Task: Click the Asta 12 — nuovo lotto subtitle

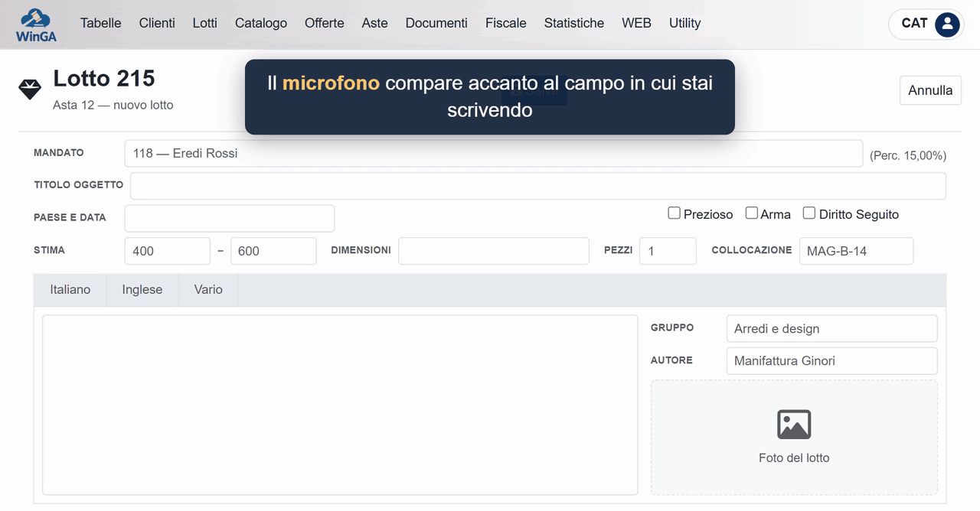Action: 113,105
